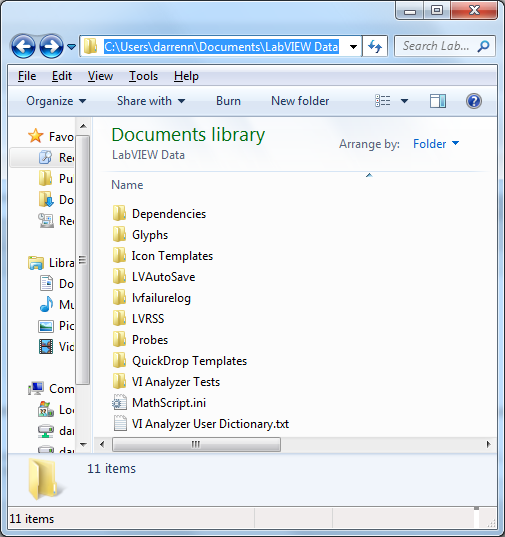The width and height of the screenshot is (505, 537).
Task: Click navigation pane scroll down arrow
Action: [x=83, y=445]
